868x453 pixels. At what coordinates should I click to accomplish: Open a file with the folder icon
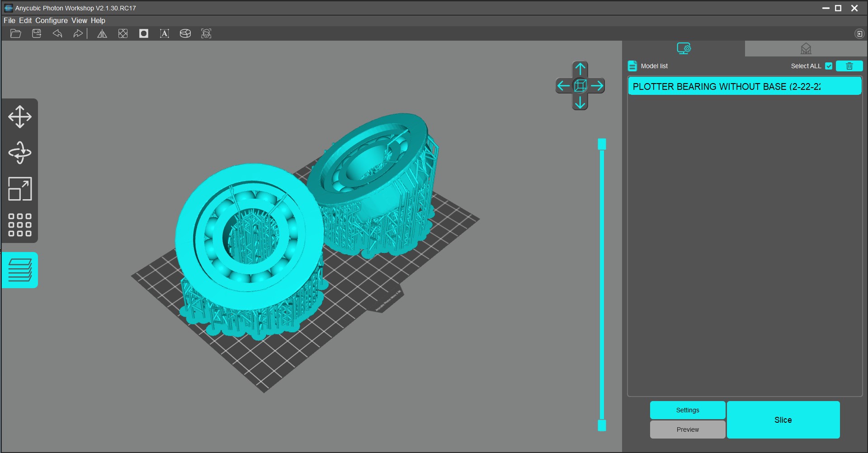click(16, 33)
